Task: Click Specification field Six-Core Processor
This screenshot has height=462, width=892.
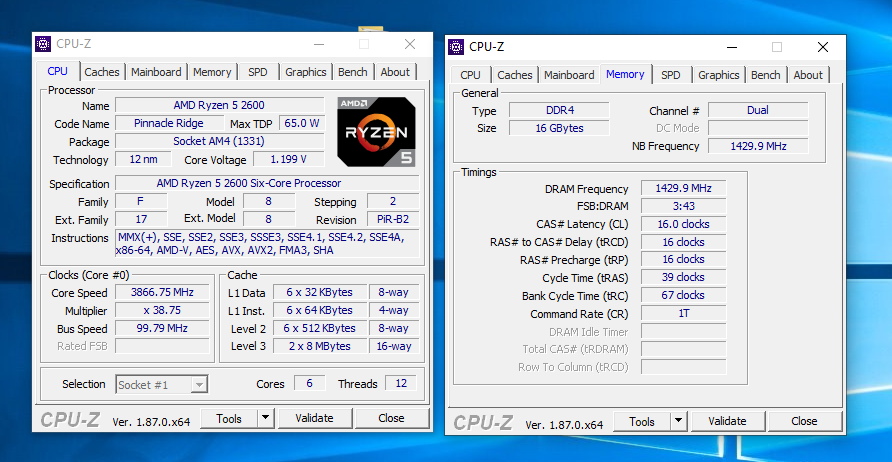Action: [x=267, y=183]
